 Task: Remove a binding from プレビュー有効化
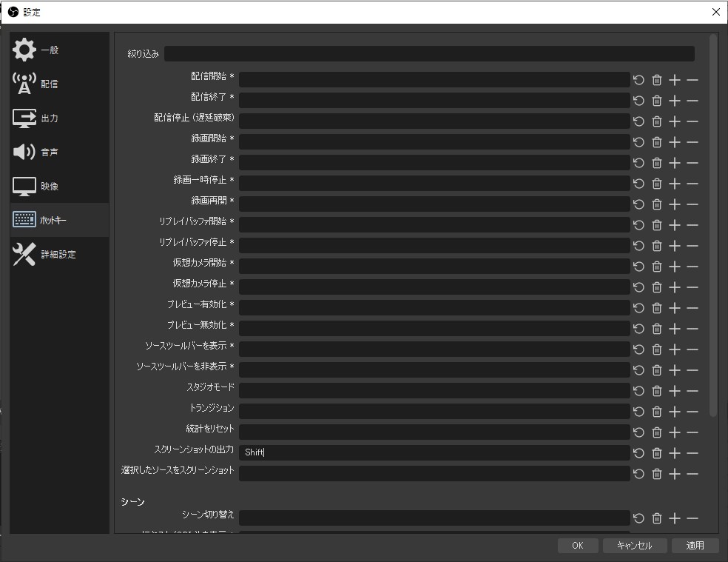click(692, 308)
